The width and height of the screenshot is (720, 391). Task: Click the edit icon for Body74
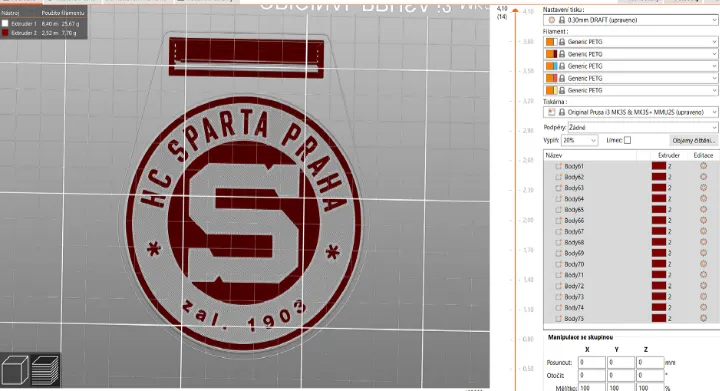(703, 307)
